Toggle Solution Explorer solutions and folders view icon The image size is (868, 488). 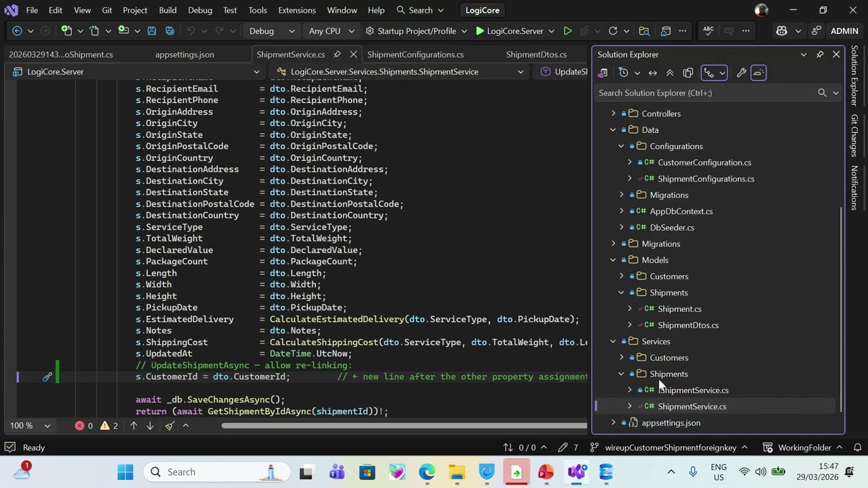[602, 73]
